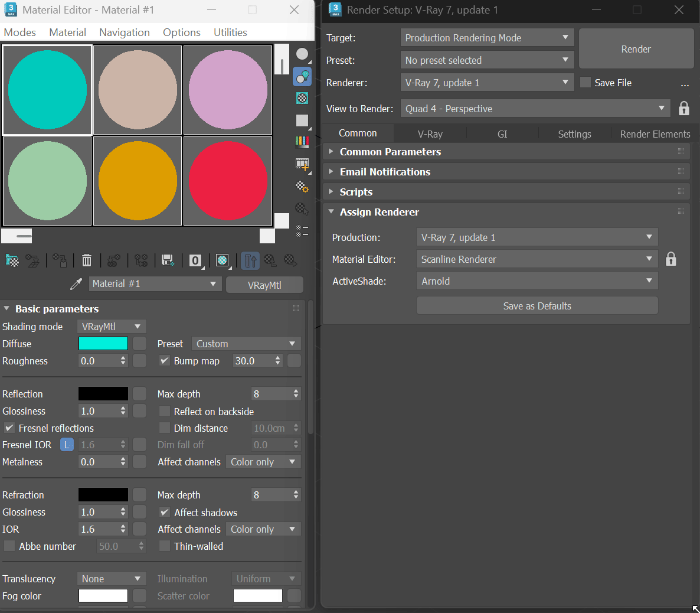Screen dimensions: 700x613
Task: Click the Put to Library save icon
Action: pos(168,260)
